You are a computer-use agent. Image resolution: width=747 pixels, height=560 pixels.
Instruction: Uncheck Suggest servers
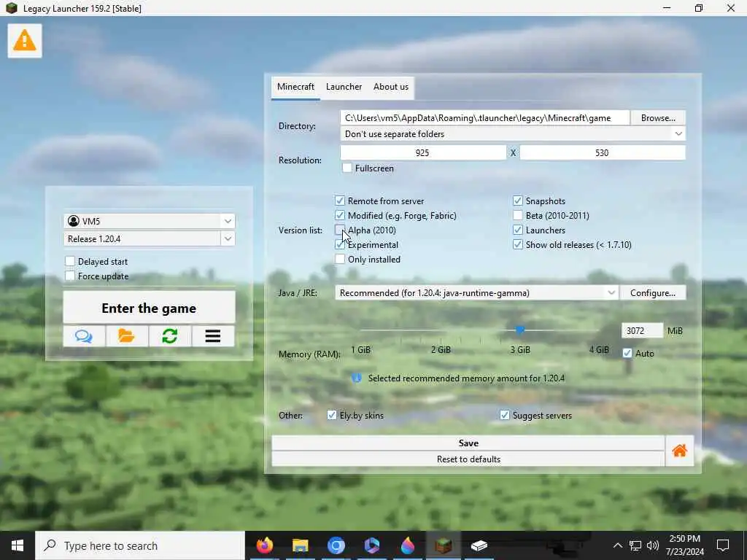point(505,415)
